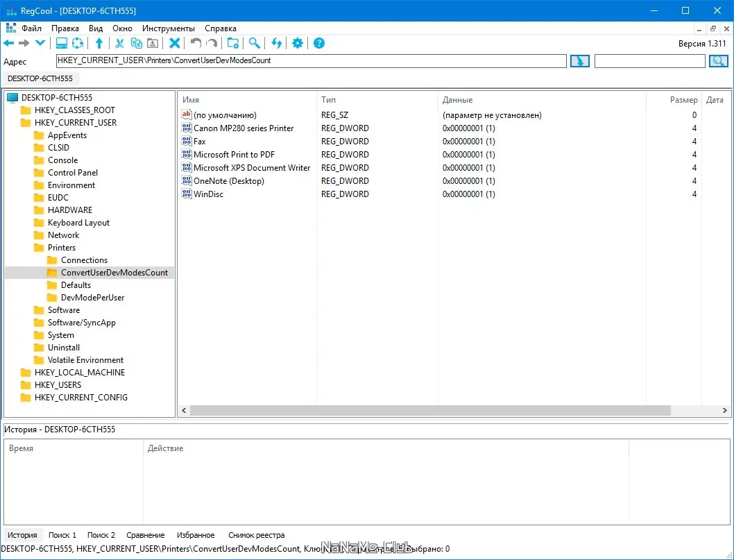Select the Control Panel key in tree

pos(73,172)
